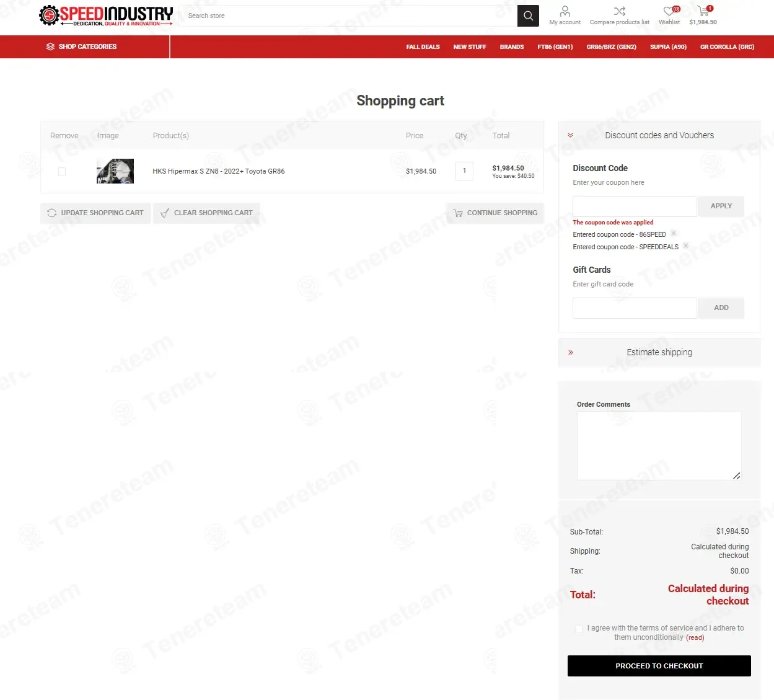Screen dimensions: 774x700
Task: Open the New Stuff menu
Action: click(470, 47)
